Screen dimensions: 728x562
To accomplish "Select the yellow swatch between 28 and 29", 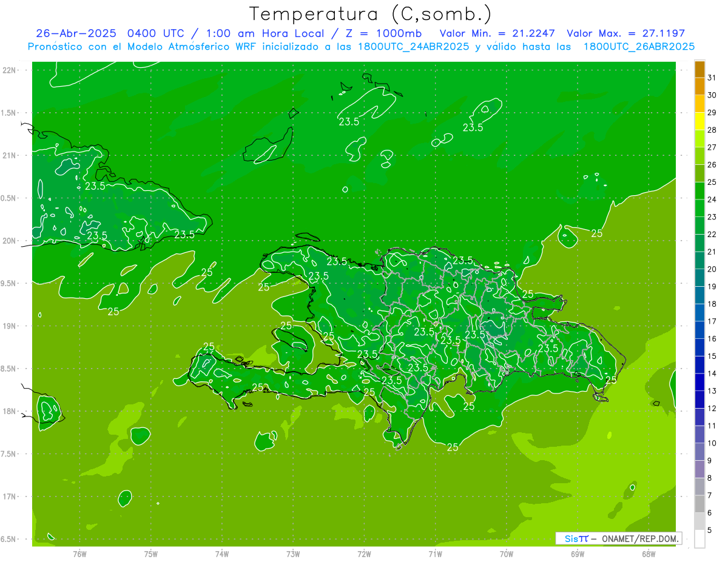I will (x=700, y=121).
